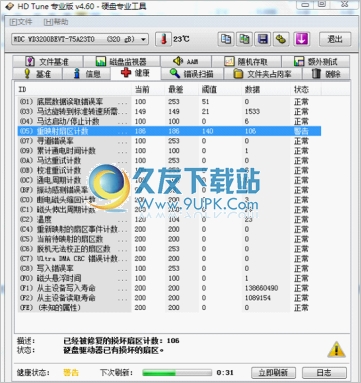The image size is (361, 383).
Task: Switch to the 文件夹占用率 tab
Action: [263, 74]
